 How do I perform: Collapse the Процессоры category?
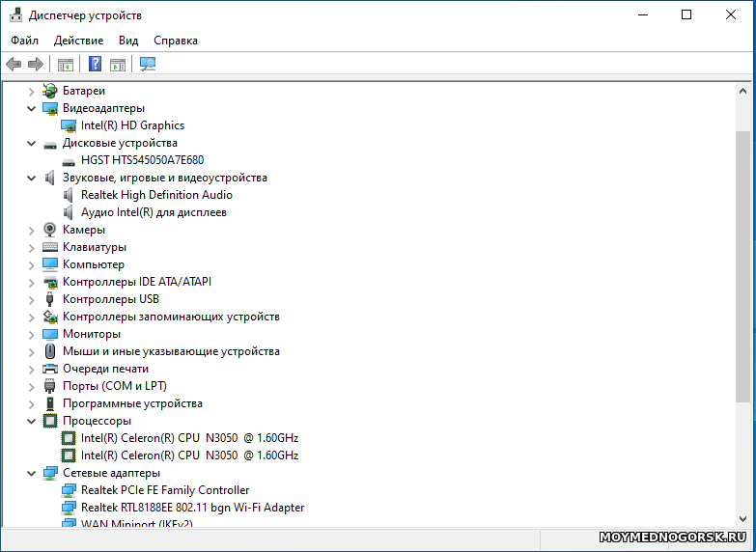click(x=31, y=421)
